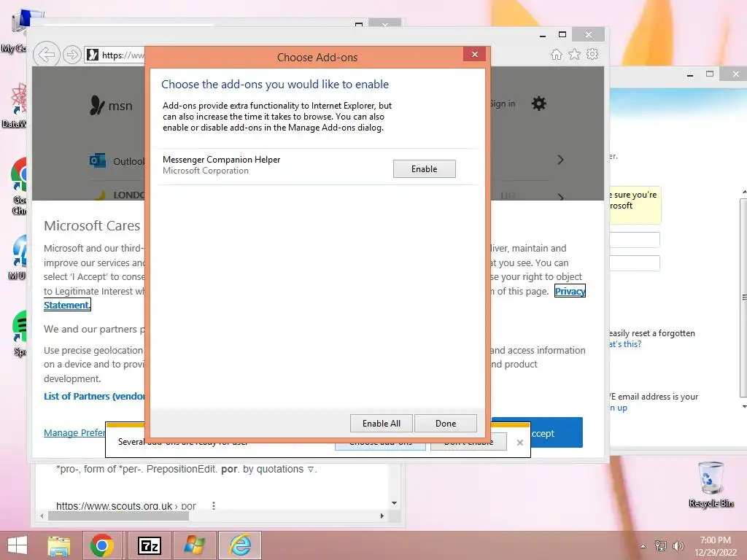
Task: Click the IE address bar URL
Action: point(123,55)
